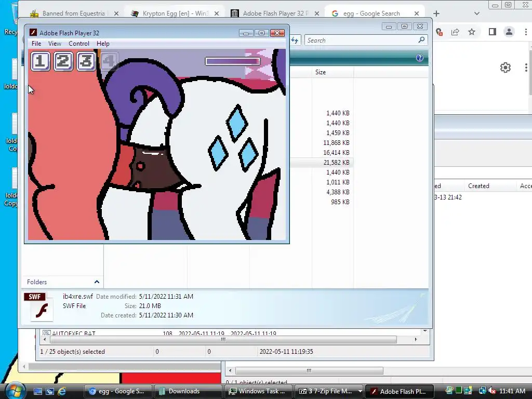Switch to Banned from Equestria tab
This screenshot has width=532, height=399.
coord(74,13)
